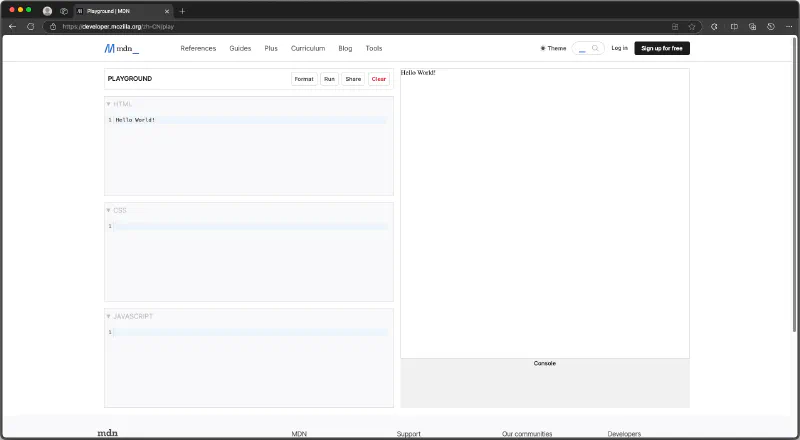
Task: Click the Format button
Action: click(x=304, y=79)
